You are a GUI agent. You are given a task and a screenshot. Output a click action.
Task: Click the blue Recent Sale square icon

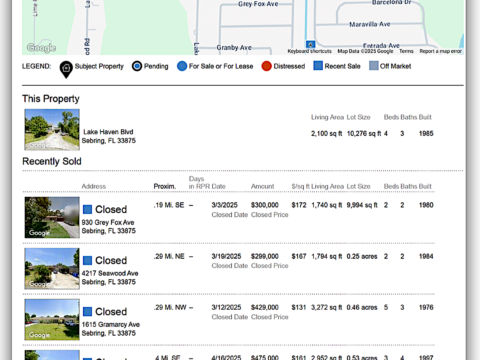coord(318,66)
